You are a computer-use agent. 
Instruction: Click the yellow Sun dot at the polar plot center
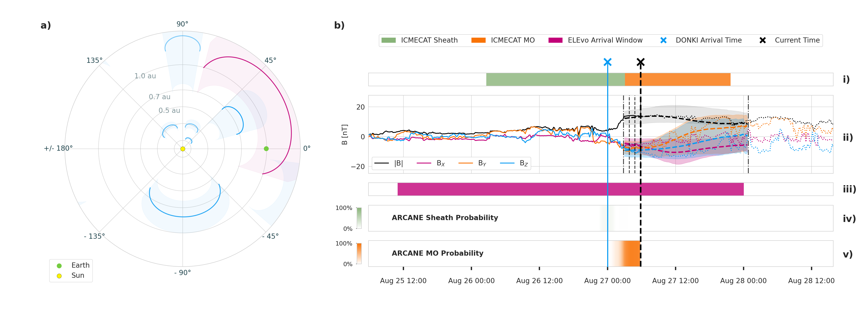tap(183, 149)
